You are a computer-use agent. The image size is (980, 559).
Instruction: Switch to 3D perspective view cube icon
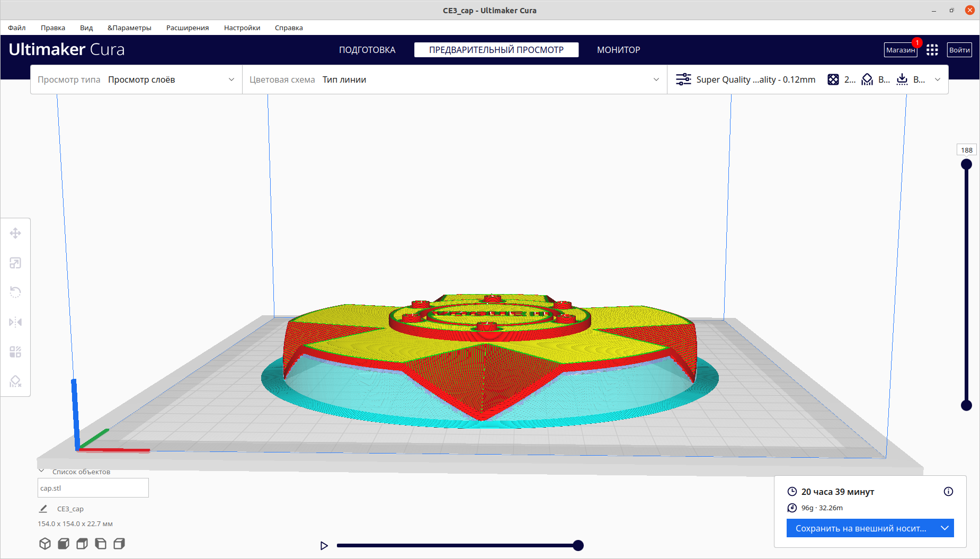(x=45, y=544)
